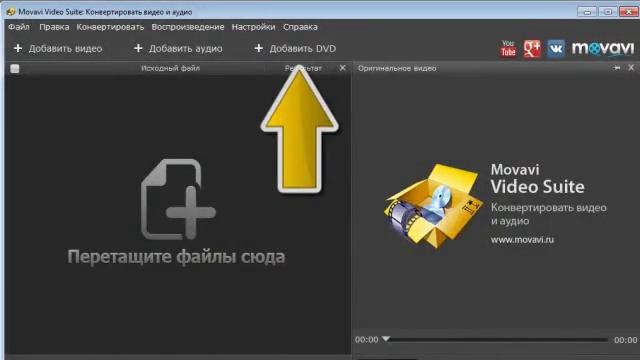Open the VK social icon
Image resolution: width=640 pixels, height=360 pixels.
[x=556, y=49]
